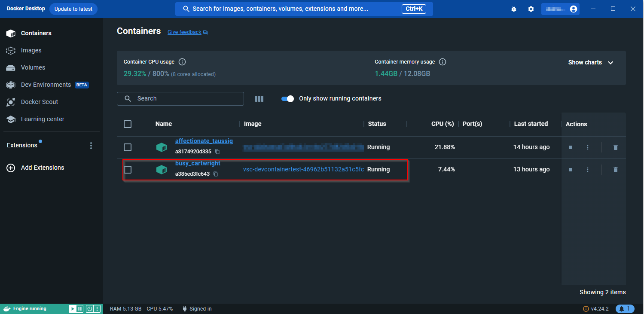Click the Port(s) column header
Viewport: 644px width, 314px height.
click(x=473, y=124)
